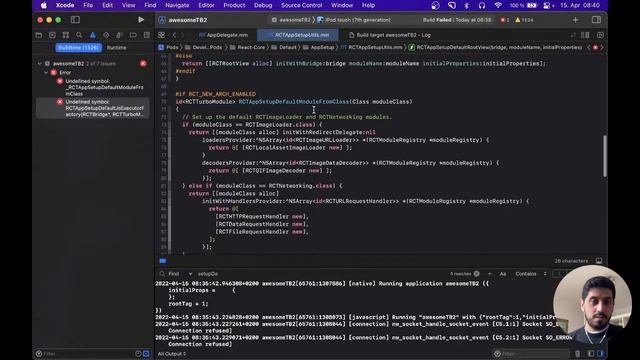Image resolution: width=640 pixels, height=360 pixels.
Task: Click React-Core in the jump bar
Action: [x=247, y=47]
